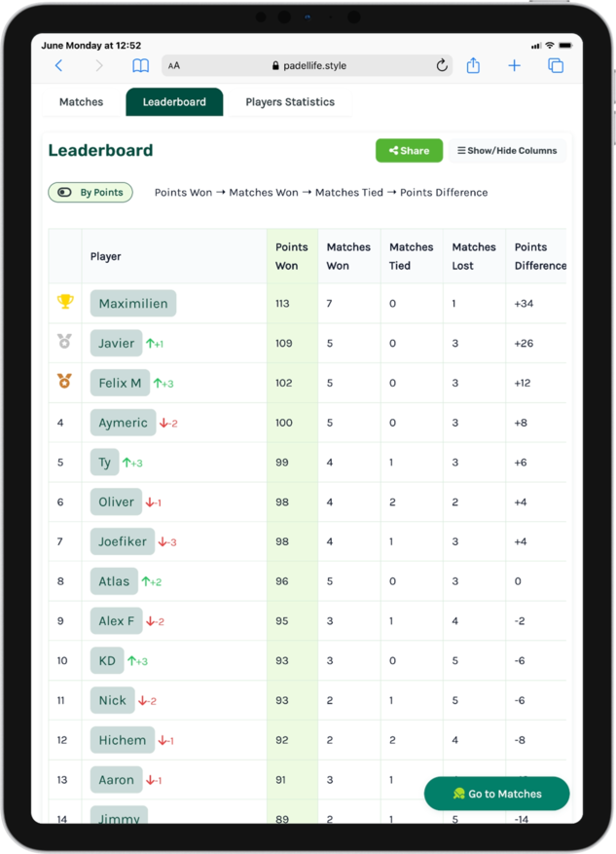The width and height of the screenshot is (616, 854).
Task: Select the Aymeric player chip
Action: 123,423
